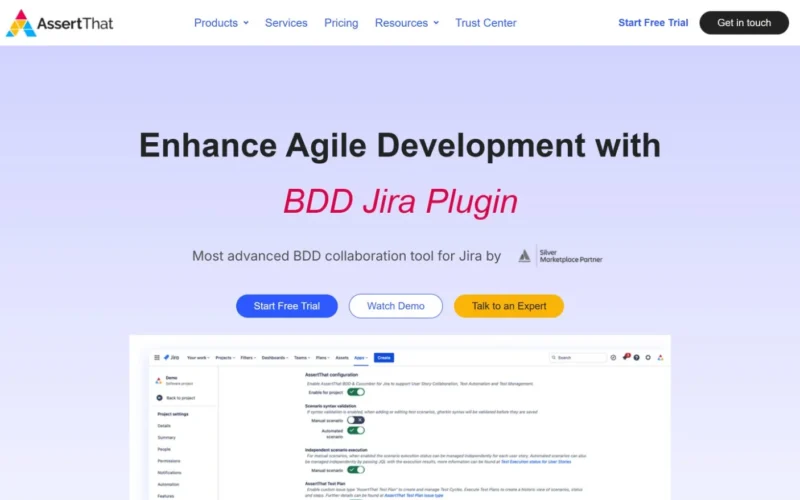Viewport: 800px width, 500px height.
Task: Open the Jira app switcher grid icon
Action: [x=157, y=358]
